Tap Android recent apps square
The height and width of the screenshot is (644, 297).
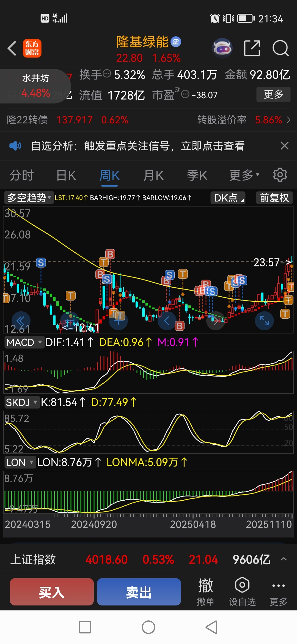click(85, 627)
